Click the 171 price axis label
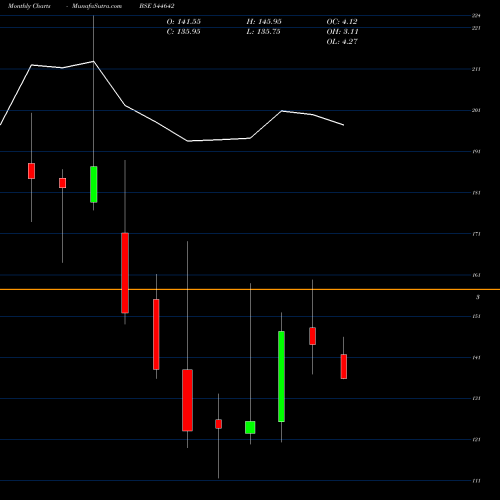 pos(476,234)
